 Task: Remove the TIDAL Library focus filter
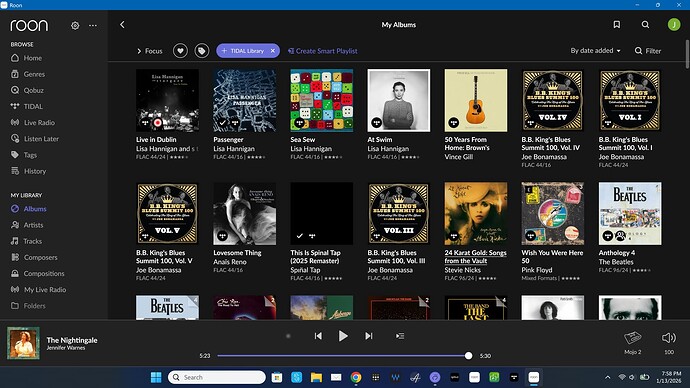click(273, 51)
